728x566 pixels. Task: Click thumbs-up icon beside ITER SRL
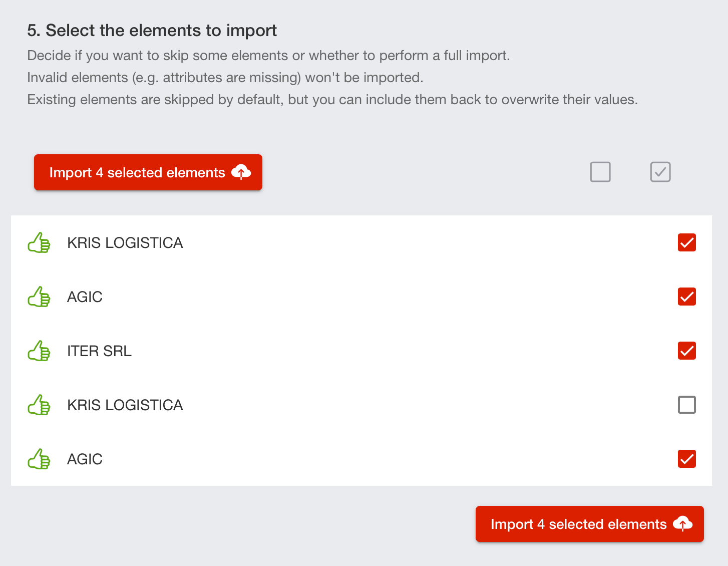pos(39,351)
